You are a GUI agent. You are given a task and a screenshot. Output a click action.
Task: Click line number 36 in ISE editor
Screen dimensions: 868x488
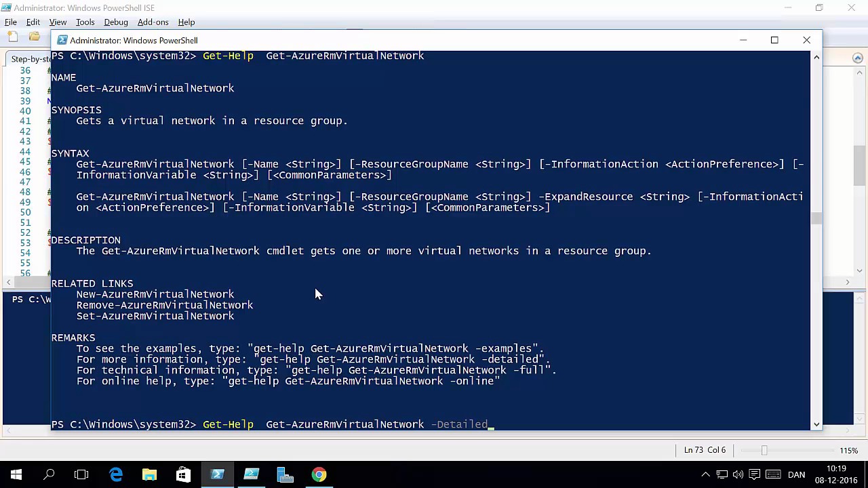point(25,70)
